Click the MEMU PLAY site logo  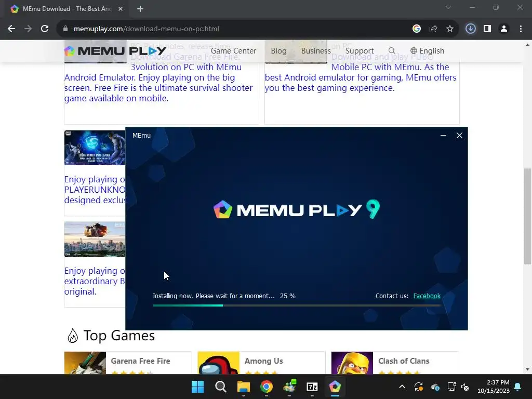115,51
